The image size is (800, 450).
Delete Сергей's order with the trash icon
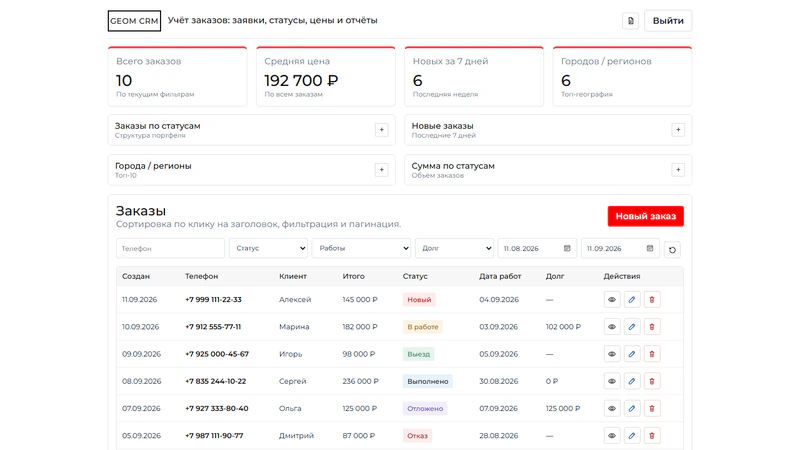pyautogui.click(x=652, y=381)
